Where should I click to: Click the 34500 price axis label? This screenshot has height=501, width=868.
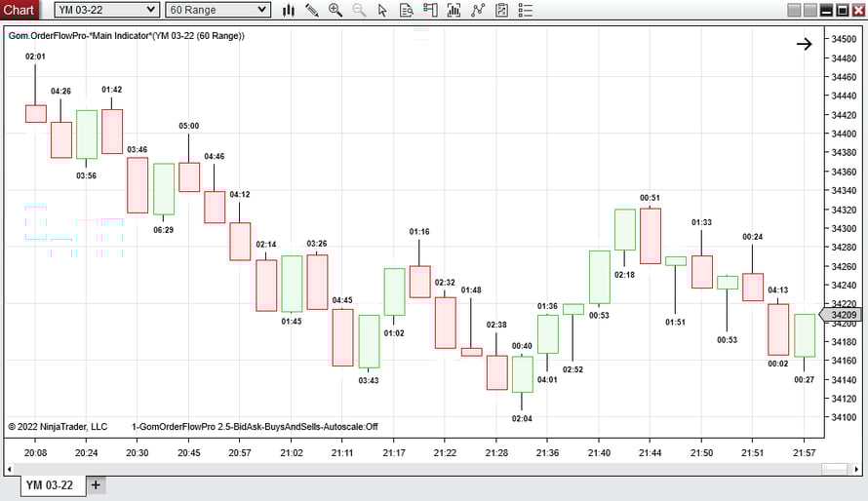[844, 39]
